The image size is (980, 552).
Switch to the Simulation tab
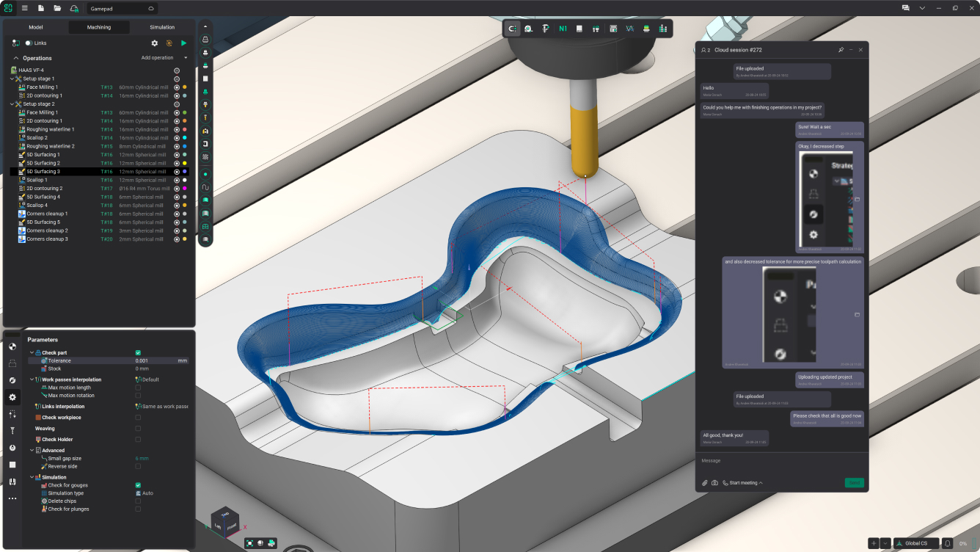(x=162, y=27)
